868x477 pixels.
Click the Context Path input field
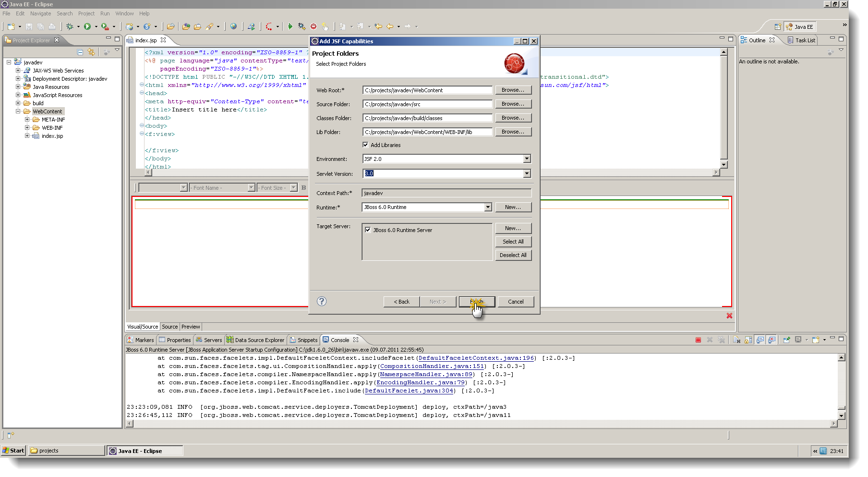tap(446, 193)
